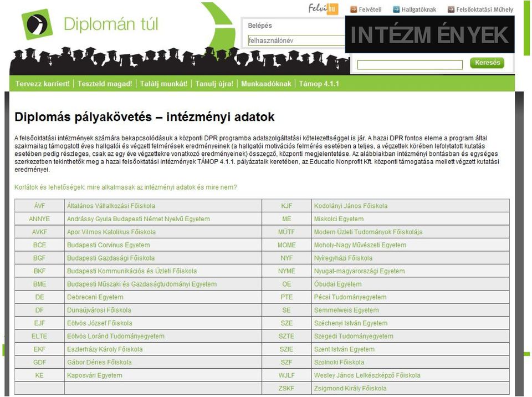Click the SZIE abbreviation cell
The height and width of the screenshot is (397, 532).
tap(287, 349)
